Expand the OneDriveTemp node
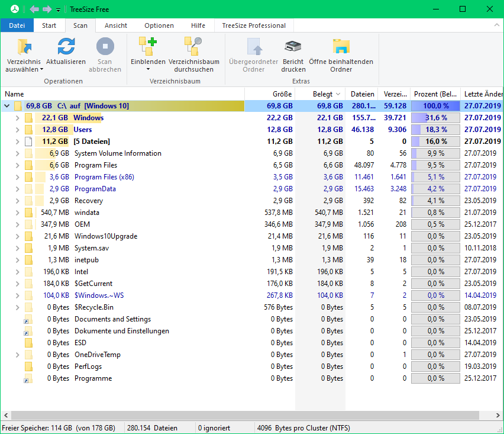The image size is (504, 434). (x=17, y=355)
